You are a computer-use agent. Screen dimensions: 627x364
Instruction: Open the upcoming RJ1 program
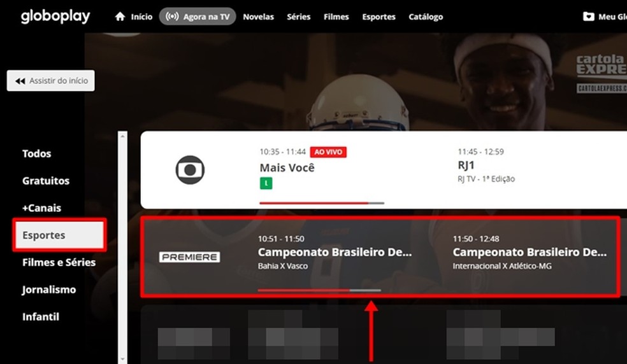[x=466, y=165]
